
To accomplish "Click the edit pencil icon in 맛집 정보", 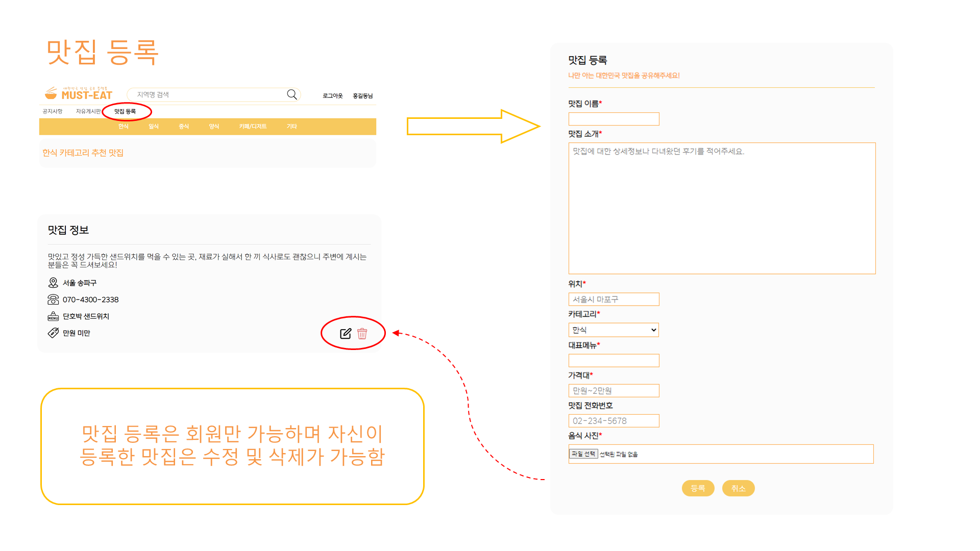I will point(346,334).
